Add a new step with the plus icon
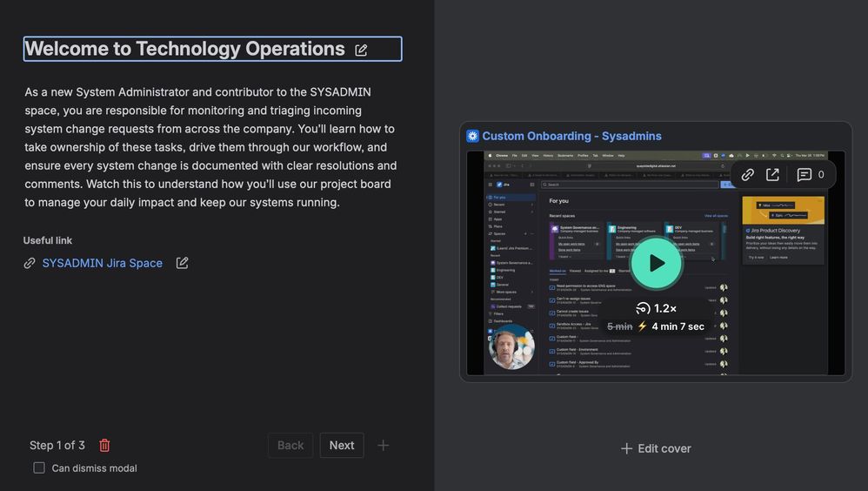 (x=383, y=446)
